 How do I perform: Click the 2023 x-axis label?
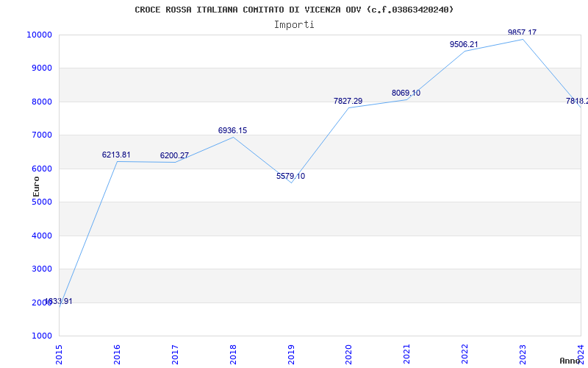523,354
